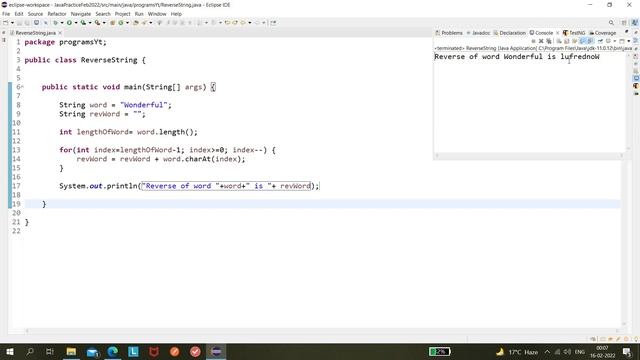Image resolution: width=640 pixels, height=360 pixels.
Task: Close the ReverseString.java editor tab
Action: (60, 33)
